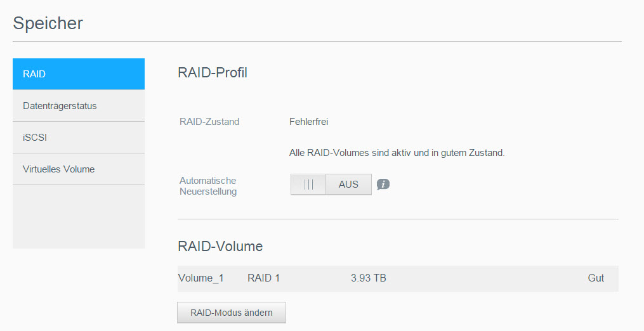
Task: Select the RAID tab in sidebar
Action: click(79, 74)
